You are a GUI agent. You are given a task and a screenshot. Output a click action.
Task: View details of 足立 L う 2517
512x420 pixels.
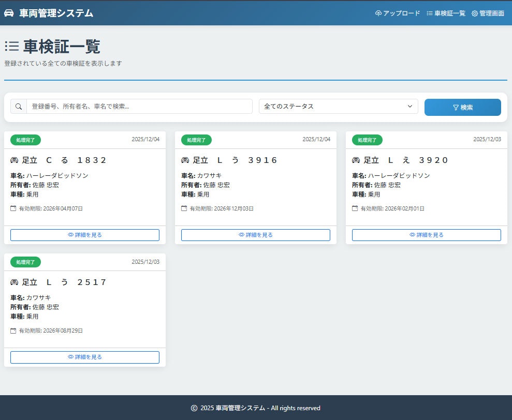pos(85,357)
